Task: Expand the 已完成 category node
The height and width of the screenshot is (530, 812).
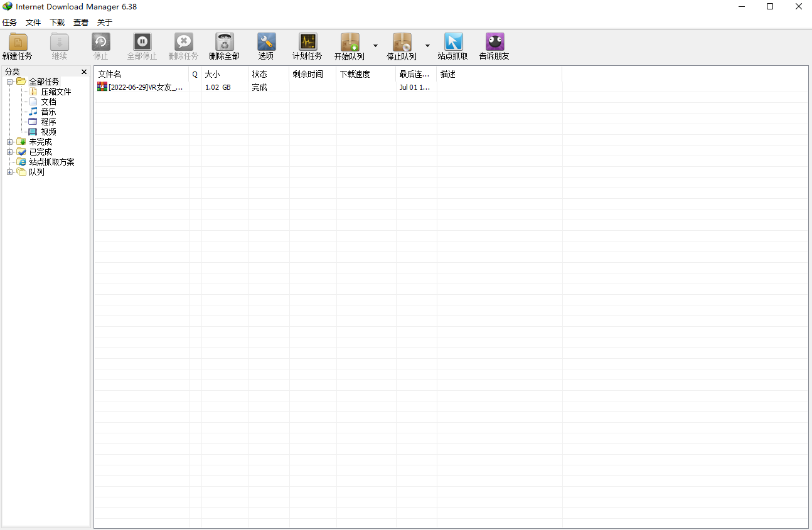Action: pyautogui.click(x=10, y=152)
